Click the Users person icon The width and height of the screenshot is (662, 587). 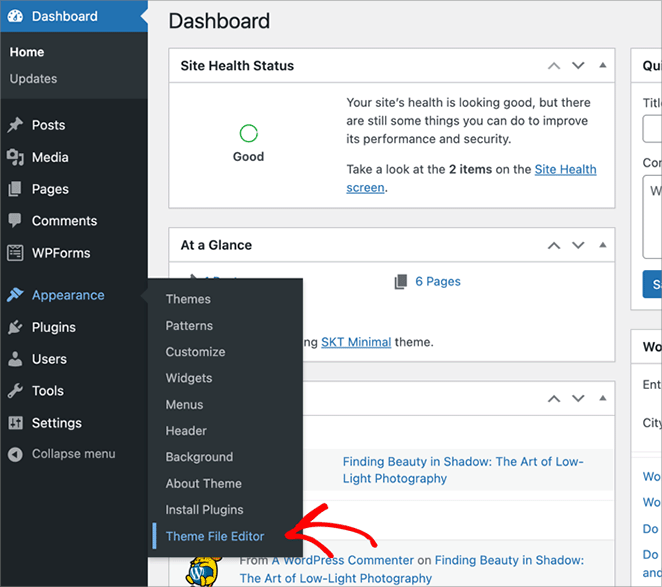coord(15,359)
